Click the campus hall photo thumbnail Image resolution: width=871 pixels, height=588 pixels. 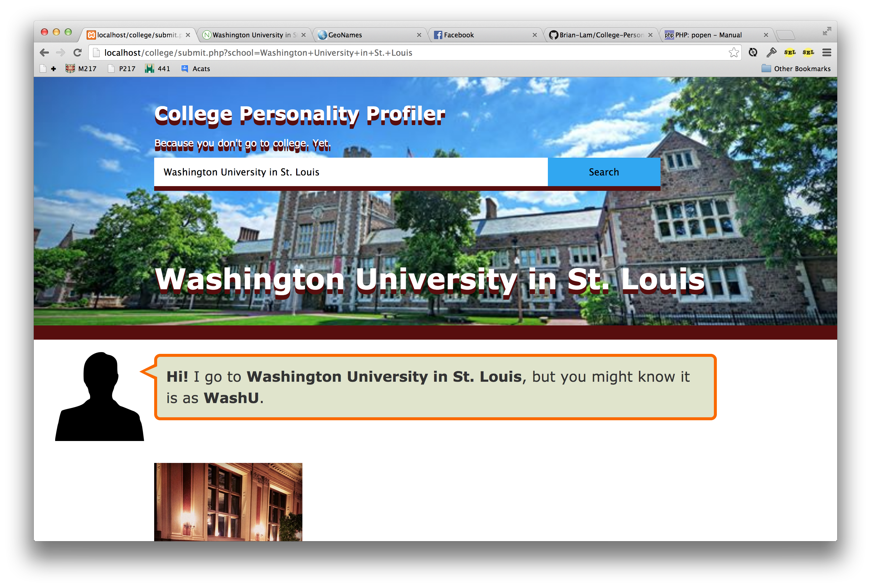pos(228,502)
